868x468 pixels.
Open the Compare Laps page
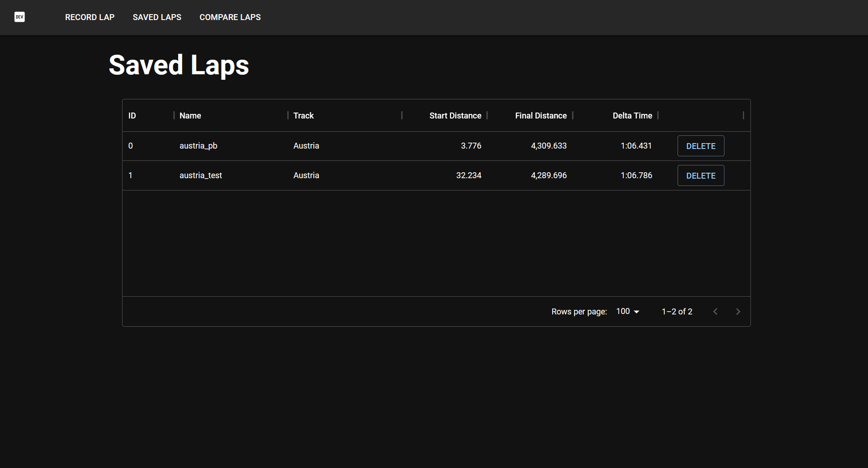click(x=230, y=17)
